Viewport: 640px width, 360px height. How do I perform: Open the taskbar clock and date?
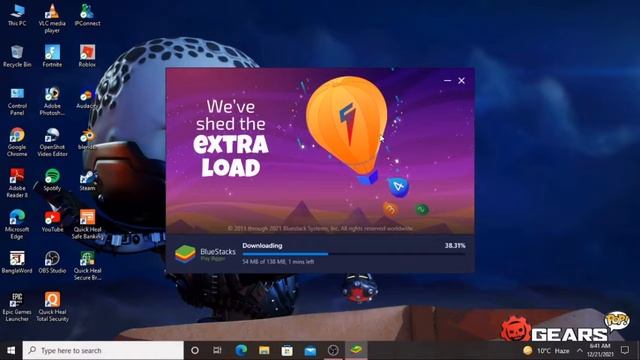(x=600, y=350)
